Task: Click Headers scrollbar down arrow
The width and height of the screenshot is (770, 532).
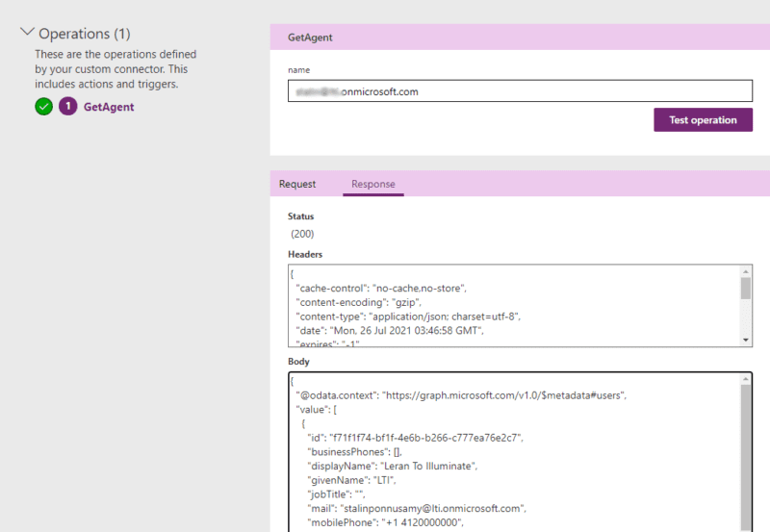Action: click(745, 340)
